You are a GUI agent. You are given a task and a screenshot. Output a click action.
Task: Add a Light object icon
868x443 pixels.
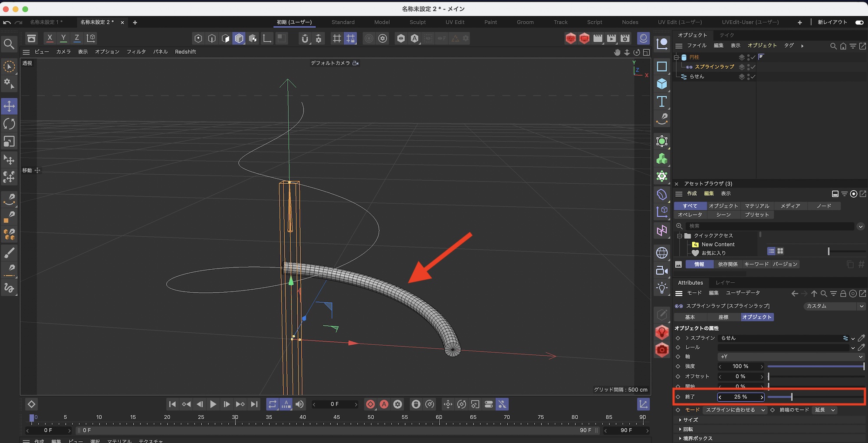click(x=662, y=288)
